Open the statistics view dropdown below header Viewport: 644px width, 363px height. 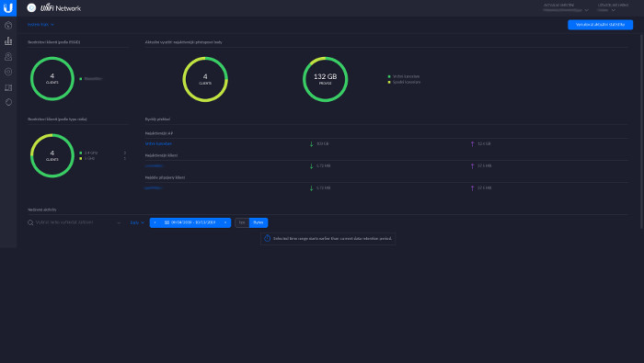point(40,25)
